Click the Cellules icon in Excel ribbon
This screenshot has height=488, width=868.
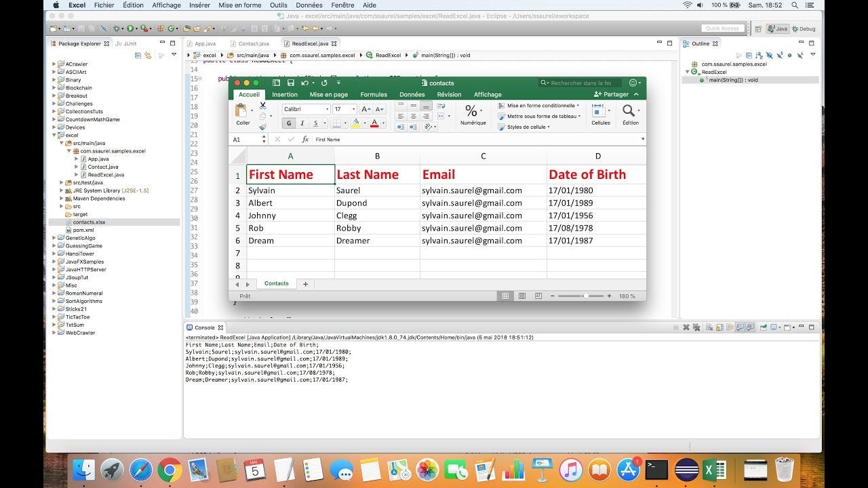(x=599, y=110)
